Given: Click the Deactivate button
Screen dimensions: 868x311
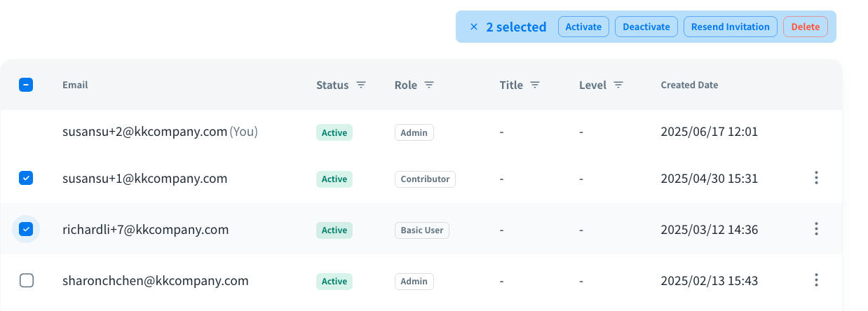Looking at the screenshot, I should coord(646,27).
